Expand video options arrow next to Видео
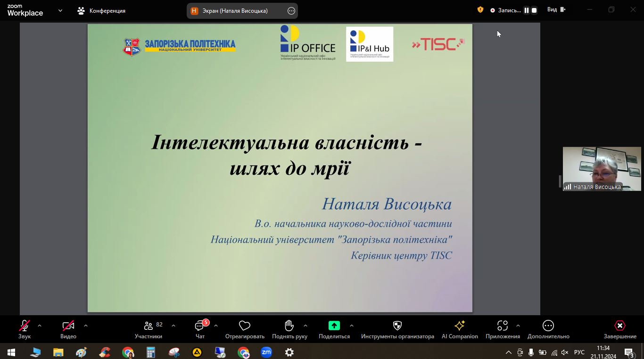644x359 pixels. [x=86, y=326]
